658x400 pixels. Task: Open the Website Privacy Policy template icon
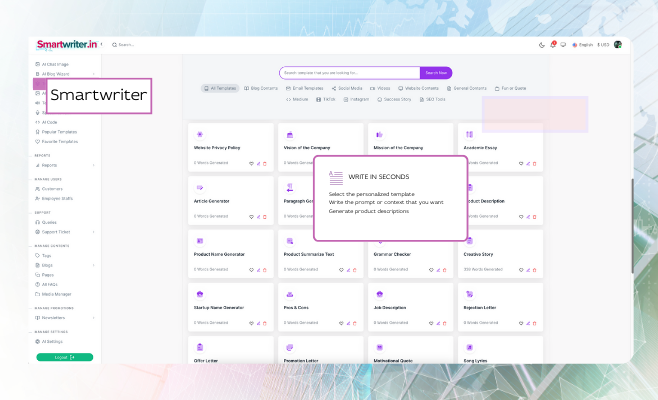200,134
